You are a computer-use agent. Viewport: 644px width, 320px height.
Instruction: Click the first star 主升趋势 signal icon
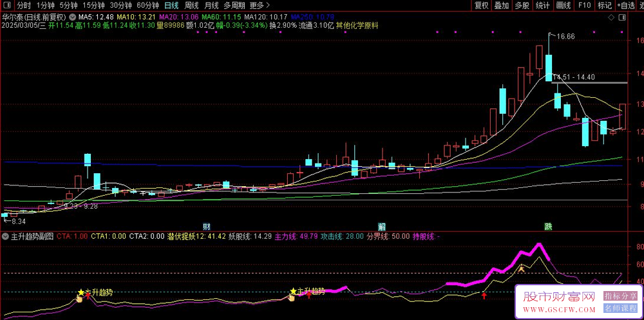tap(80, 292)
